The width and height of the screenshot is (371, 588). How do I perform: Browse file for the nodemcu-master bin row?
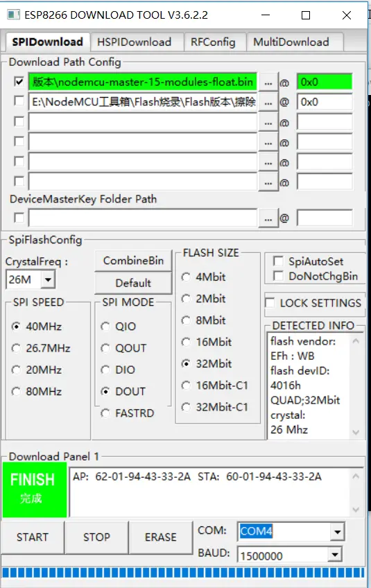[x=268, y=83]
